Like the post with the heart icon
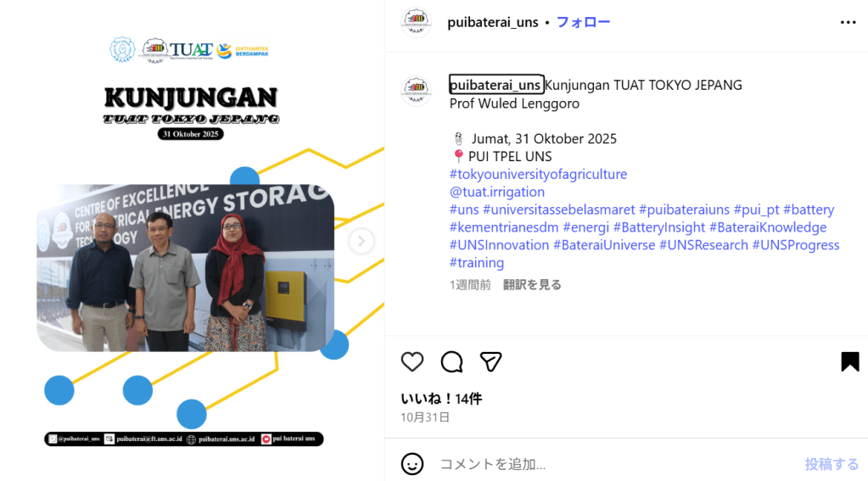This screenshot has width=868, height=481. pos(412,362)
